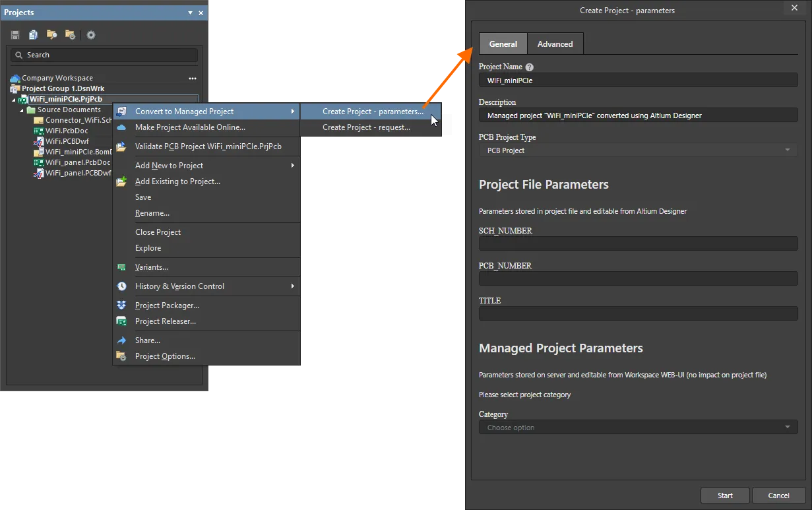Screen dimensions: 812x510
Task: Expand the Convert to Managed Project submenu arrow
Action: [292, 112]
